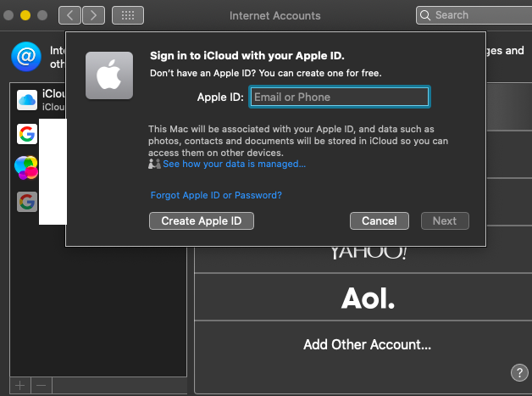Click the Apple logo in the dialog
Screen dimensions: 532x396
(109, 75)
